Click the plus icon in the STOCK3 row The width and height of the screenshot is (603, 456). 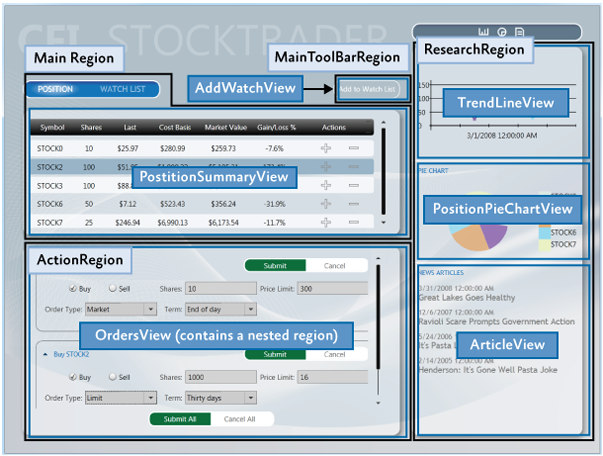(x=325, y=185)
